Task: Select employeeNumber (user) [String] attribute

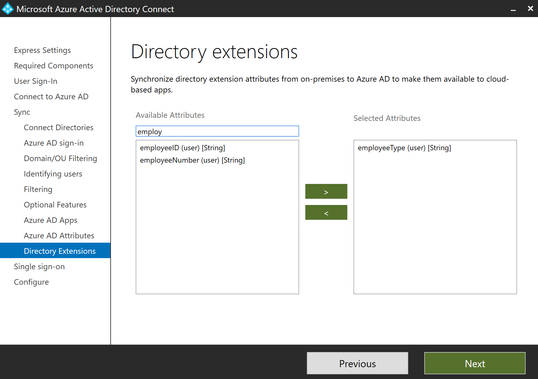Action: (192, 160)
